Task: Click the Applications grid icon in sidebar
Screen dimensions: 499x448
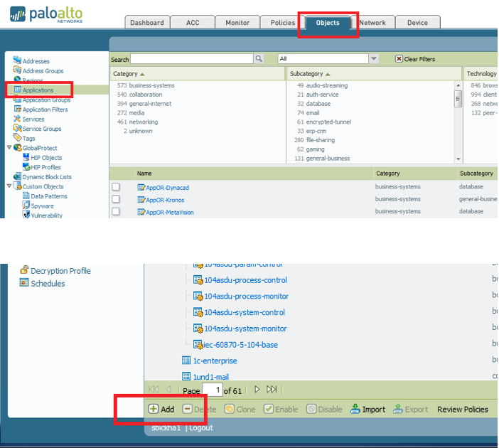Action: click(18, 90)
